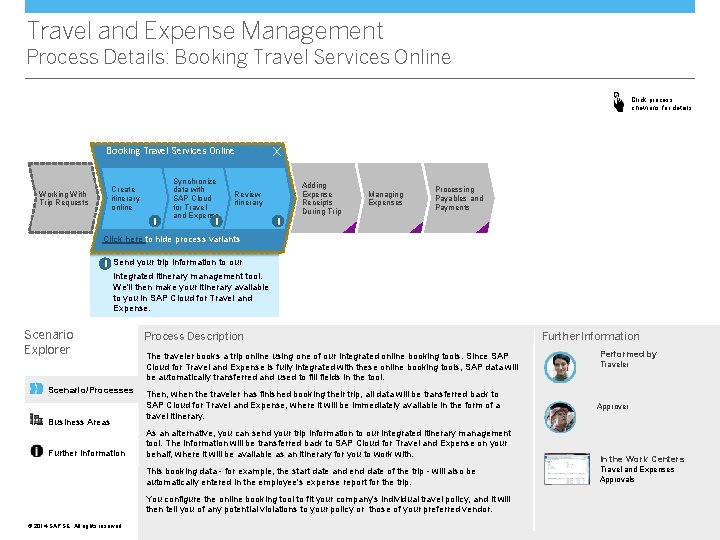Click 'Performed by Traveler' text
720x540 pixels.
(x=628, y=359)
